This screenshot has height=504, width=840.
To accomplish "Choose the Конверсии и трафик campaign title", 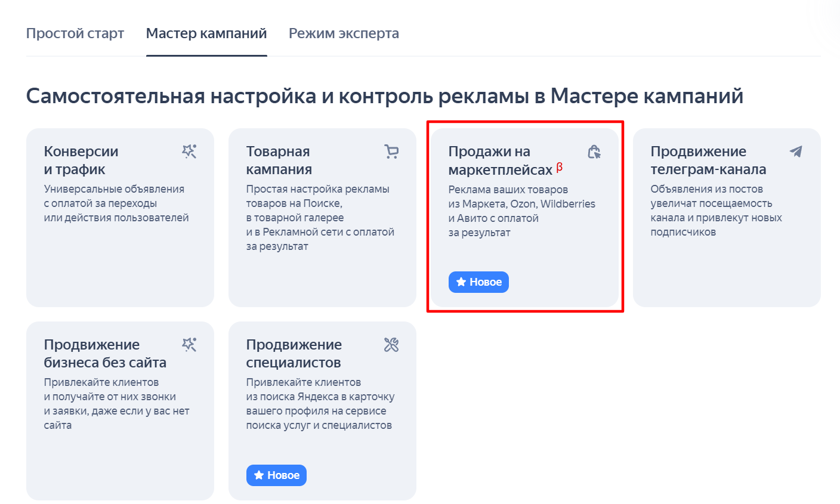I will (81, 160).
